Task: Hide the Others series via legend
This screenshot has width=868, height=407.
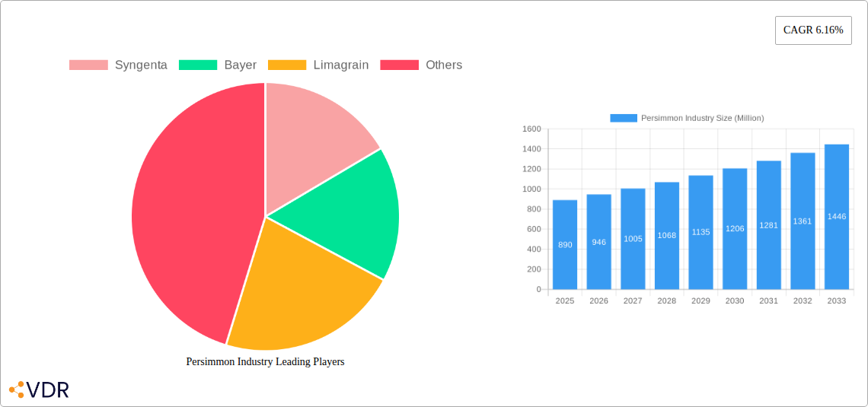Action: [443, 65]
